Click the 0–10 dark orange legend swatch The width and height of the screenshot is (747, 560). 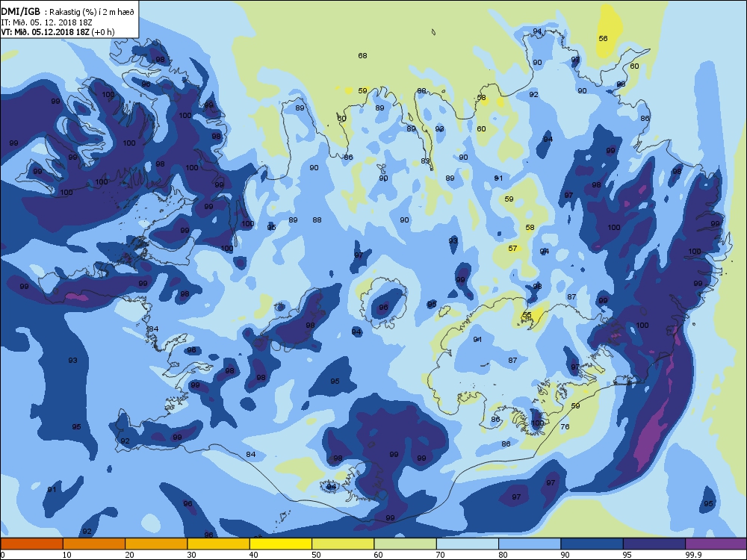click(x=31, y=544)
